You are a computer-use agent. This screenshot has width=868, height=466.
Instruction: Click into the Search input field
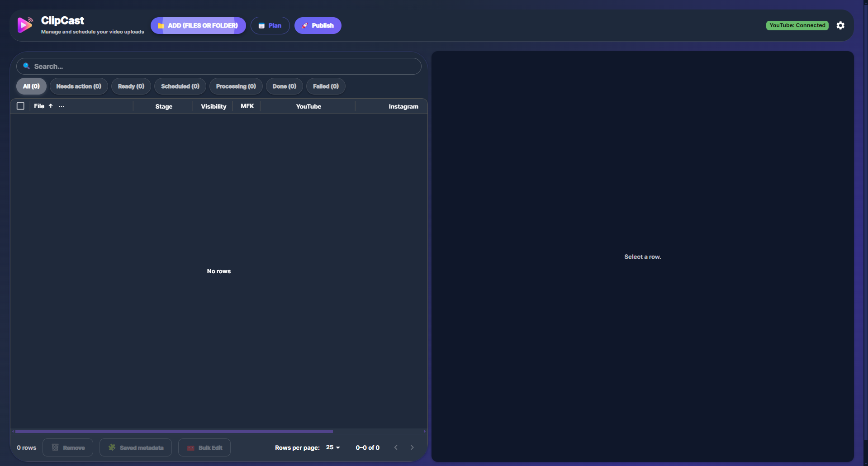pyautogui.click(x=222, y=67)
